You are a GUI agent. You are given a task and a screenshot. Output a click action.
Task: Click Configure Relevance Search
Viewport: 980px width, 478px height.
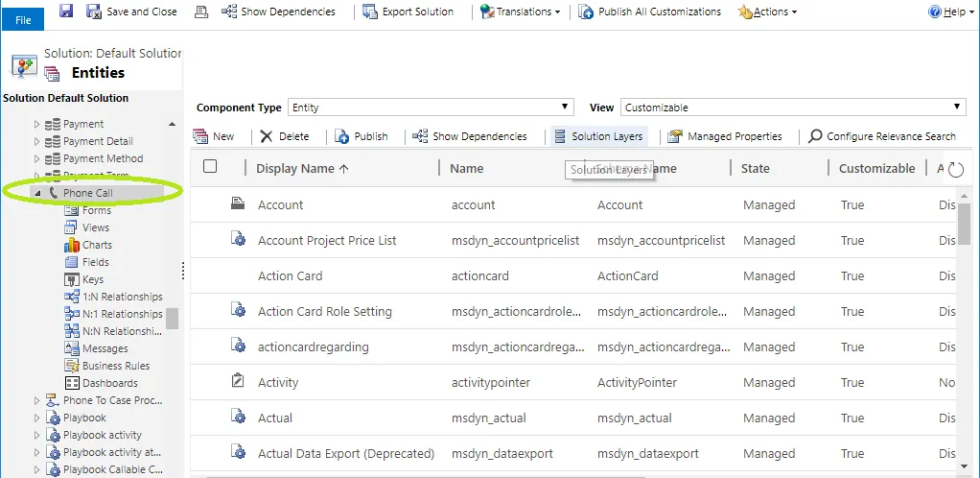(882, 135)
